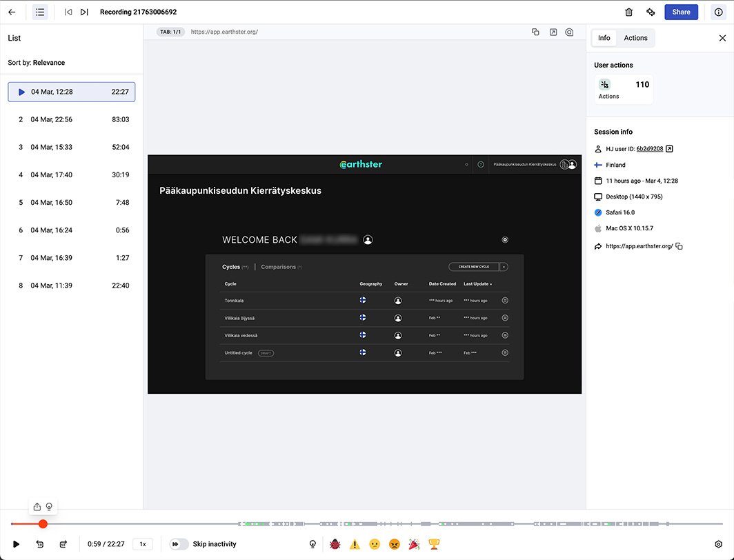Tag the moment with the confused face emoji
Image resolution: width=734 pixels, height=560 pixels.
375,544
